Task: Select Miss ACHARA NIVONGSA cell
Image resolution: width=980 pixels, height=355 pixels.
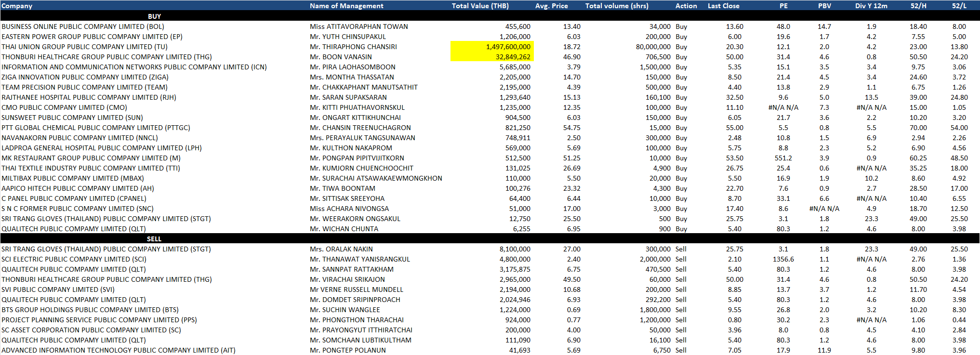Action: (349, 209)
